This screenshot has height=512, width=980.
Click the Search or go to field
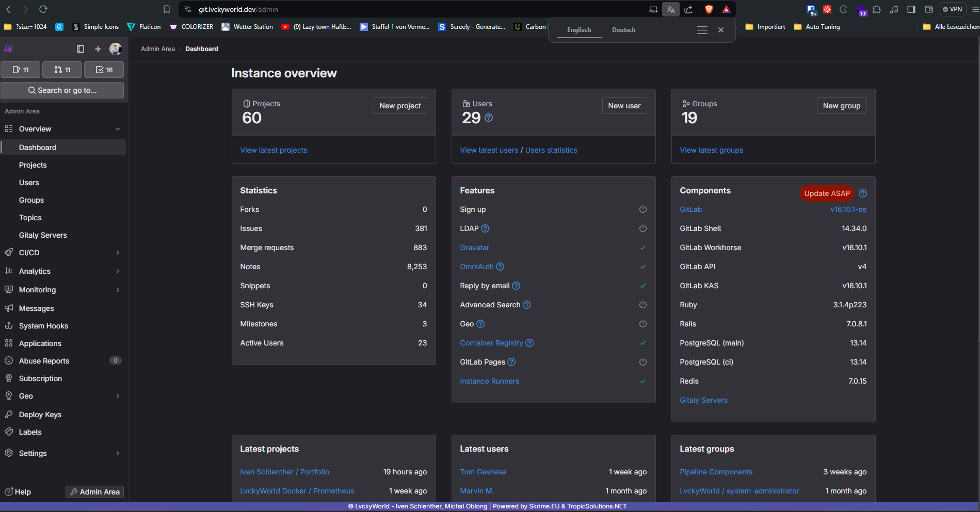(x=62, y=90)
